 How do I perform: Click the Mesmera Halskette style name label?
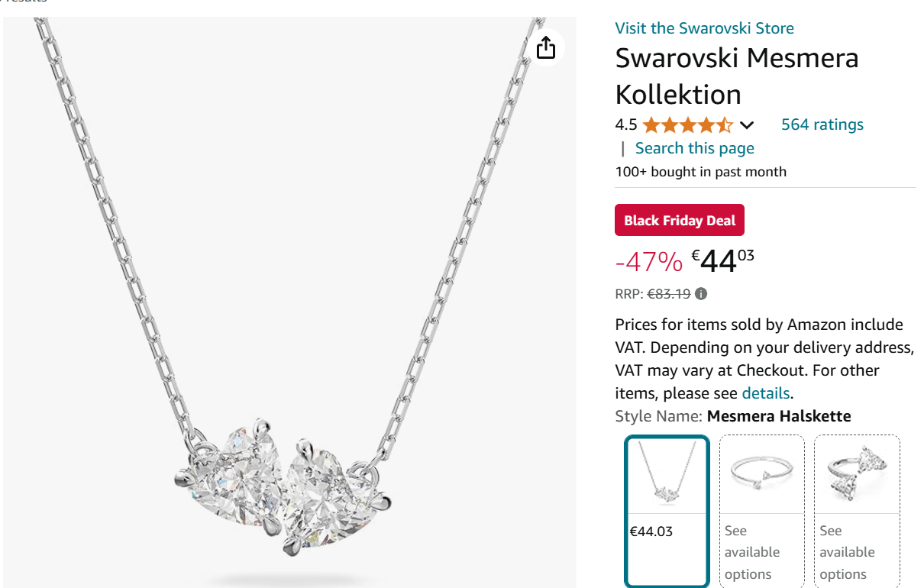pyautogui.click(x=778, y=416)
